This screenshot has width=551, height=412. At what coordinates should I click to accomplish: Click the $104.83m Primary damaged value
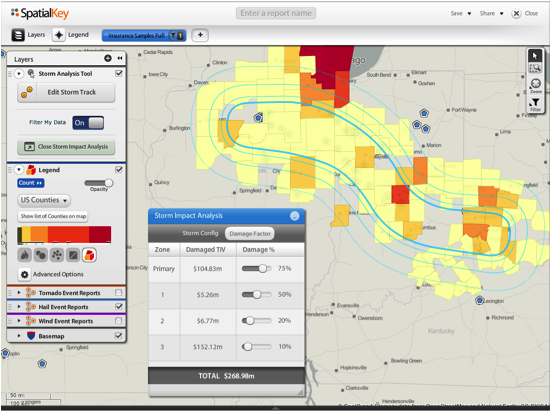coord(207,269)
